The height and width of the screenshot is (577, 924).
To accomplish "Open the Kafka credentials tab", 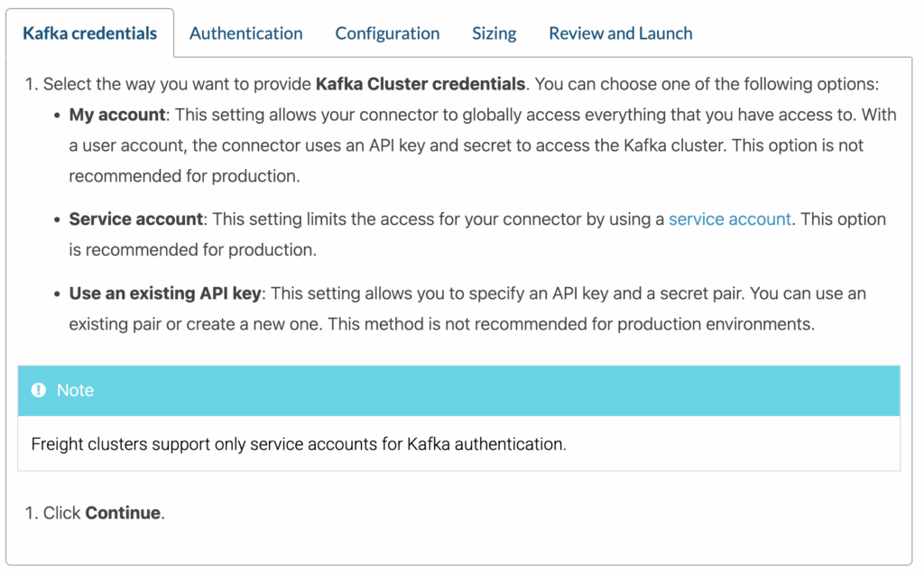I will 89,33.
